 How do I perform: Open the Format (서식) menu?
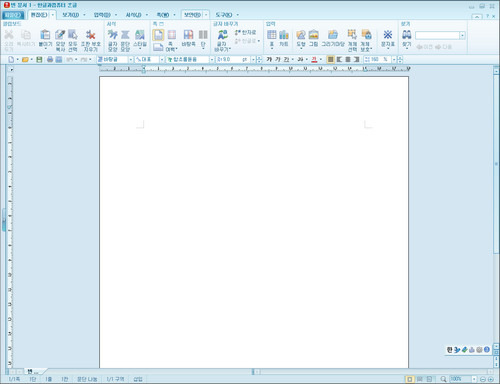pyautogui.click(x=133, y=15)
